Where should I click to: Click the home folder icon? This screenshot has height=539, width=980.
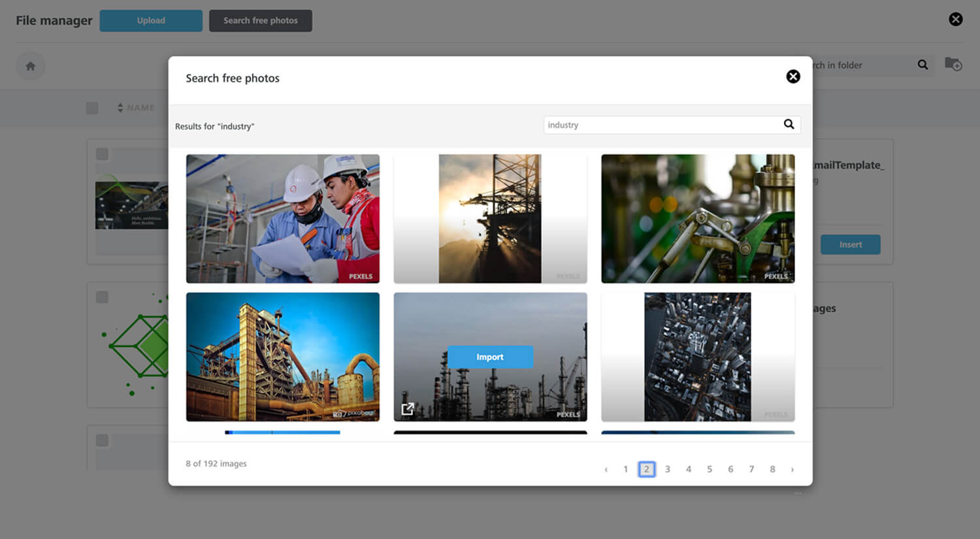pyautogui.click(x=30, y=66)
